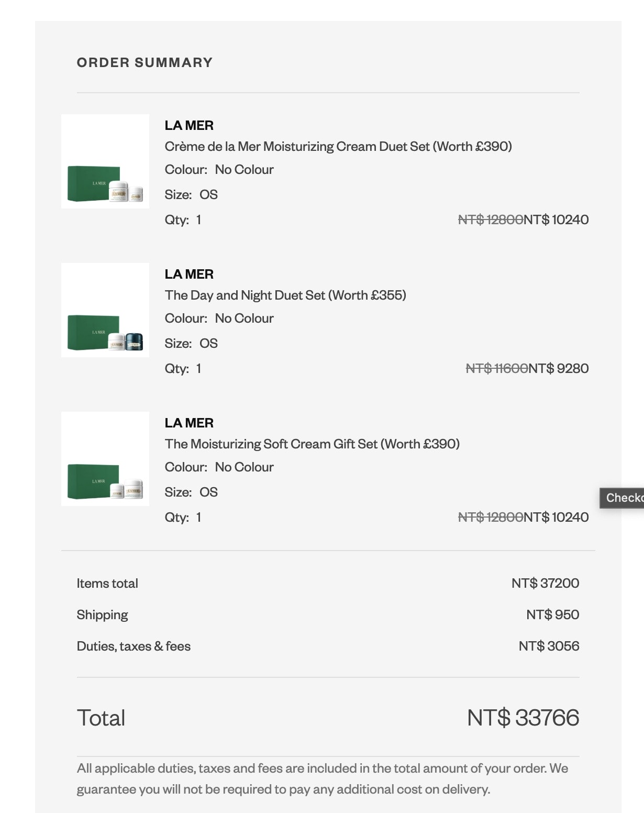
Task: Click the Duties, taxes & fees label
Action: click(x=134, y=646)
